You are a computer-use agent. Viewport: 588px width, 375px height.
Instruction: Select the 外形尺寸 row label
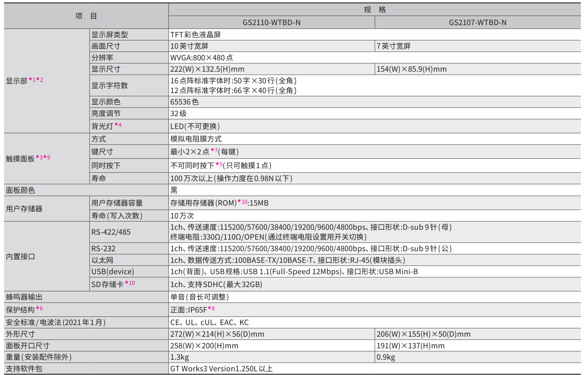(x=20, y=334)
